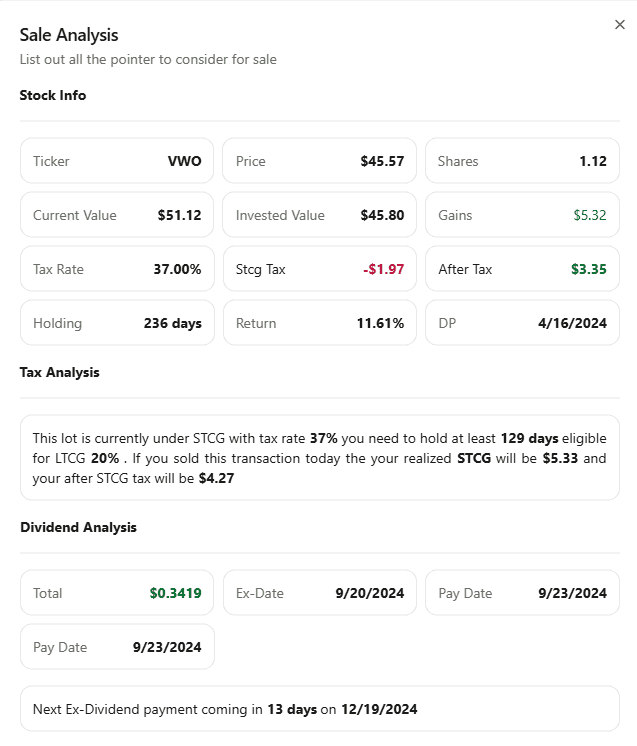The image size is (637, 746).
Task: Click the Ex-Date 9/20/2024 card
Action: 320,593
